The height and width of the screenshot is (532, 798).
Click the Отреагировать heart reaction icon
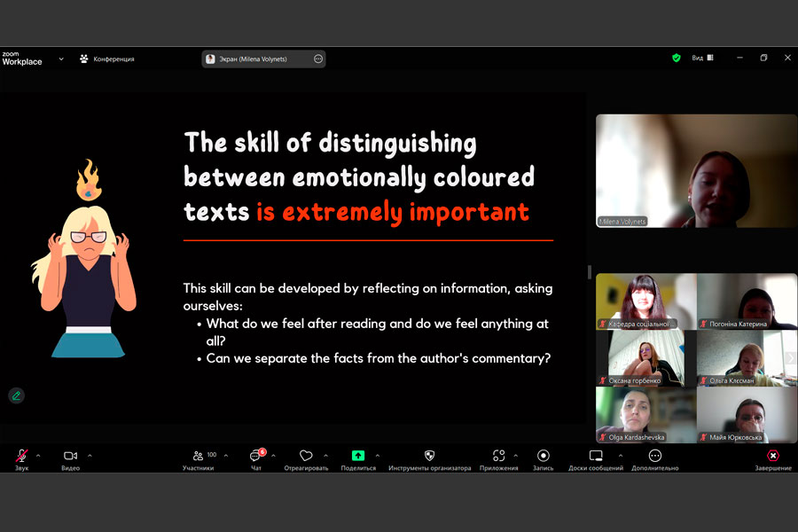coord(306,456)
